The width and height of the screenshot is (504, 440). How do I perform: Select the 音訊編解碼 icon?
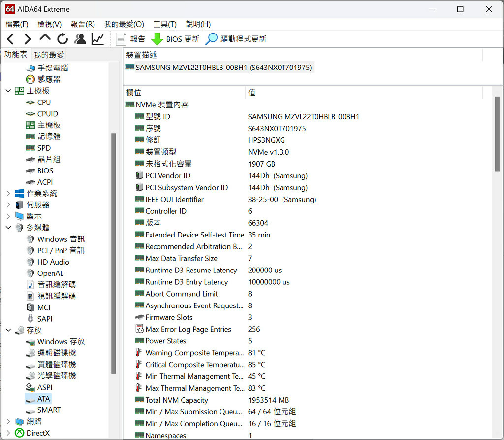(30, 285)
